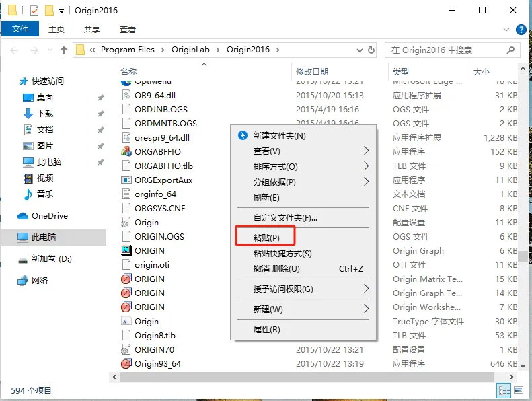The image size is (532, 401).
Task: Open the Home (主页) ribbon tab
Action: (56, 29)
